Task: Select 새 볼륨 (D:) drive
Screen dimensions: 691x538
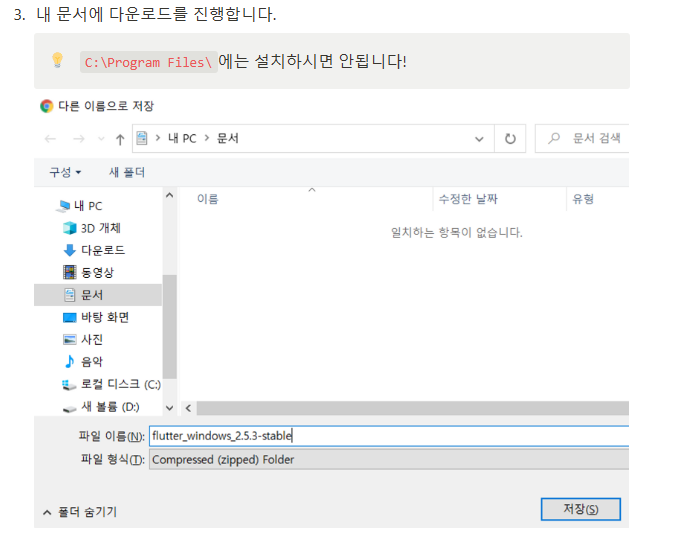Action: [x=110, y=407]
